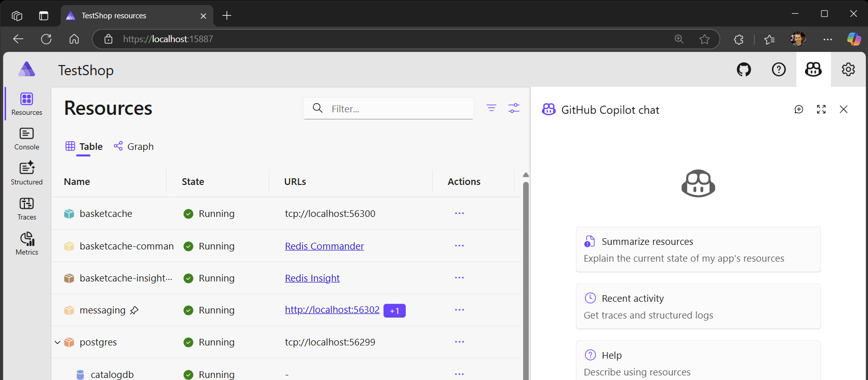Open the browser favorites list
Image resolution: width=868 pixels, height=380 pixels.
[769, 39]
